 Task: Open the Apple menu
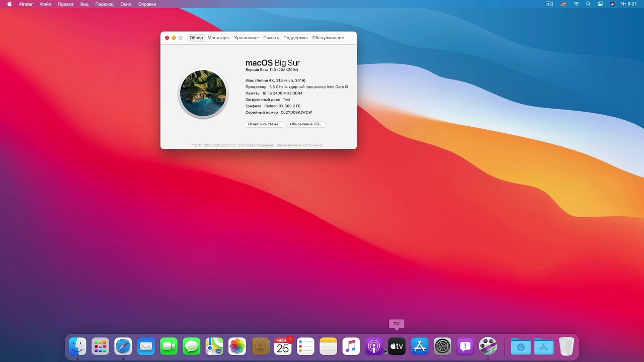[x=10, y=4]
